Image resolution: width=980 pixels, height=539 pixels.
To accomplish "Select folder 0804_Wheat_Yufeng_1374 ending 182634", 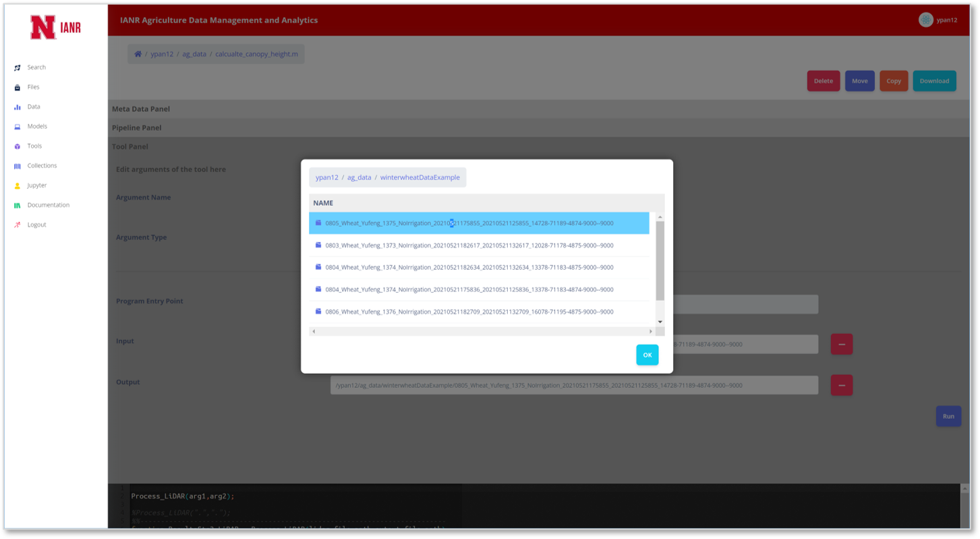I will pos(479,267).
